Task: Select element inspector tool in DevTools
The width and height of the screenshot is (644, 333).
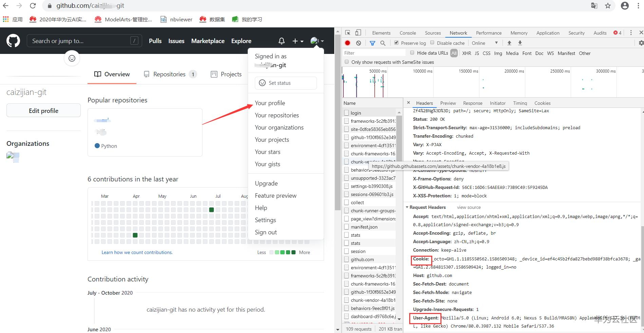Action: point(348,33)
